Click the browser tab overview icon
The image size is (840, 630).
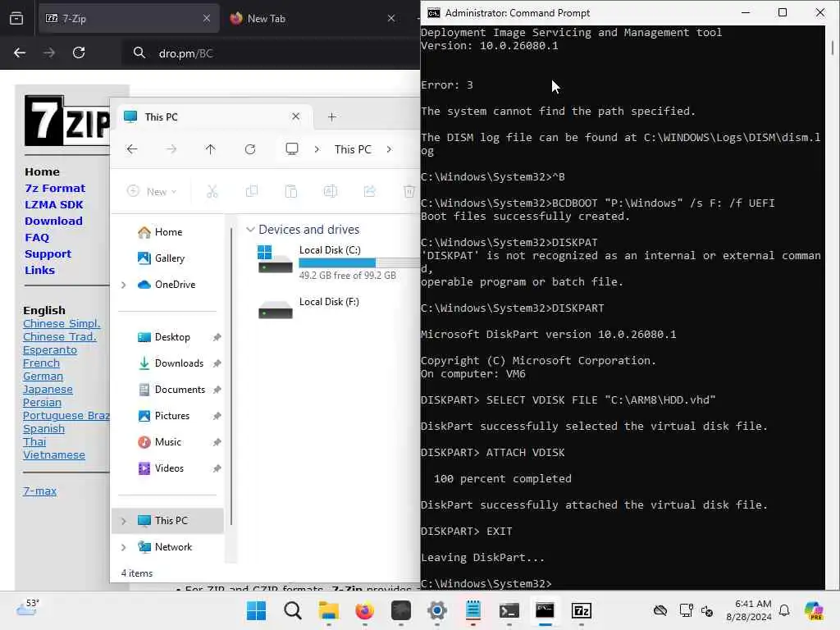(x=16, y=18)
